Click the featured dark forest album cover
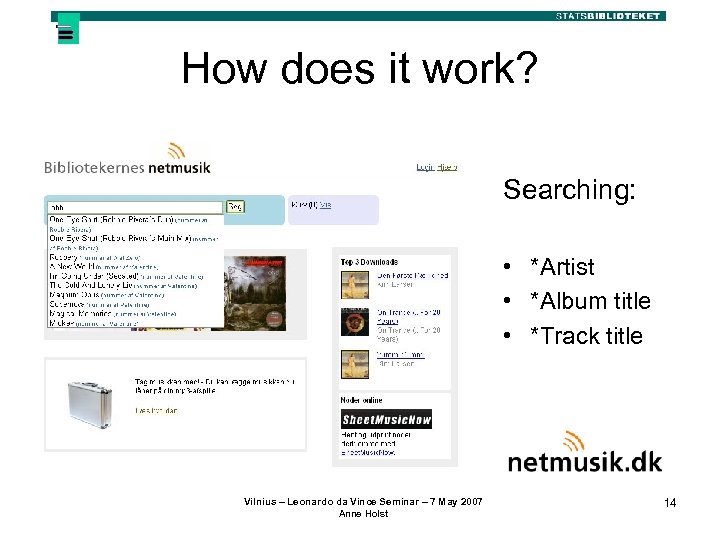Image resolution: width=720 pixels, height=540 pixels. pyautogui.click(x=255, y=293)
